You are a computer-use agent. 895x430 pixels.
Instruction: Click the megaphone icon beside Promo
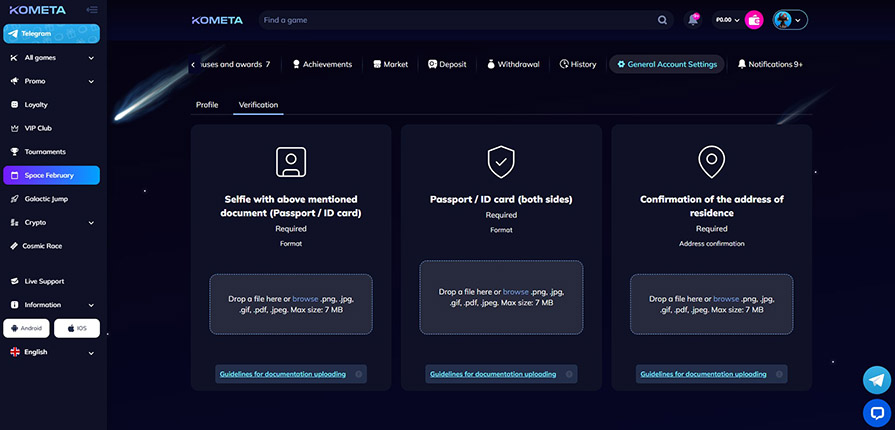14,81
